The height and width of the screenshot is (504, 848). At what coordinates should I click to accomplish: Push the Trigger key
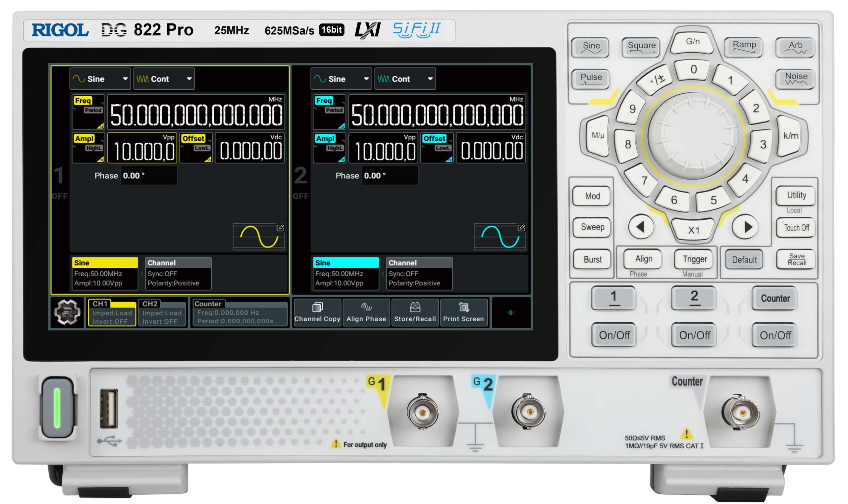click(694, 259)
